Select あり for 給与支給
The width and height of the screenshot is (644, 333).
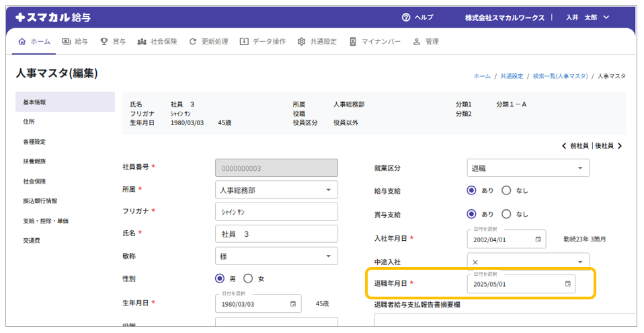[x=472, y=190]
